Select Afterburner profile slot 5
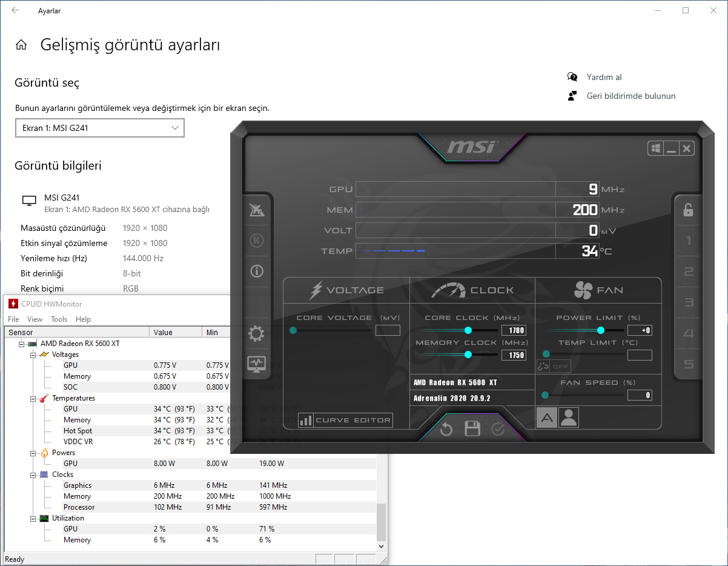Viewport: 728px width, 566px height. pos(688,364)
